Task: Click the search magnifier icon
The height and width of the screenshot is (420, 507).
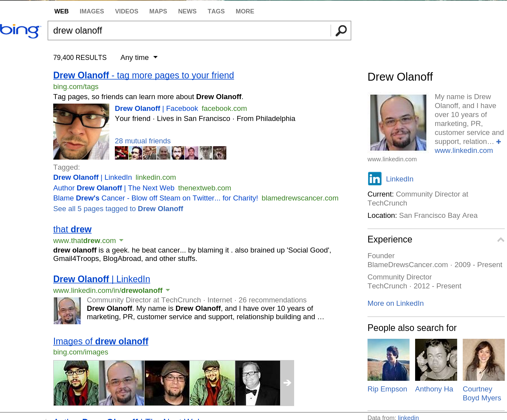Action: (x=341, y=31)
